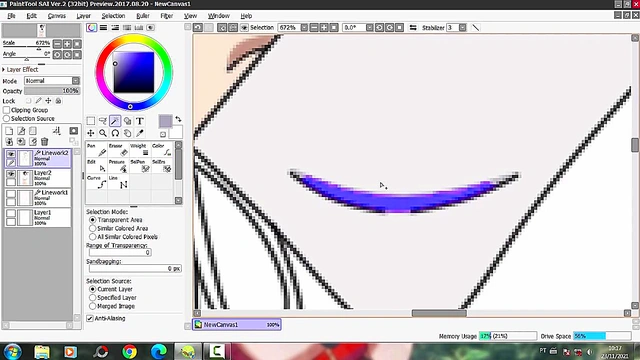640x360 pixels.
Task: Choose the Color linework tool
Action: click(162, 150)
